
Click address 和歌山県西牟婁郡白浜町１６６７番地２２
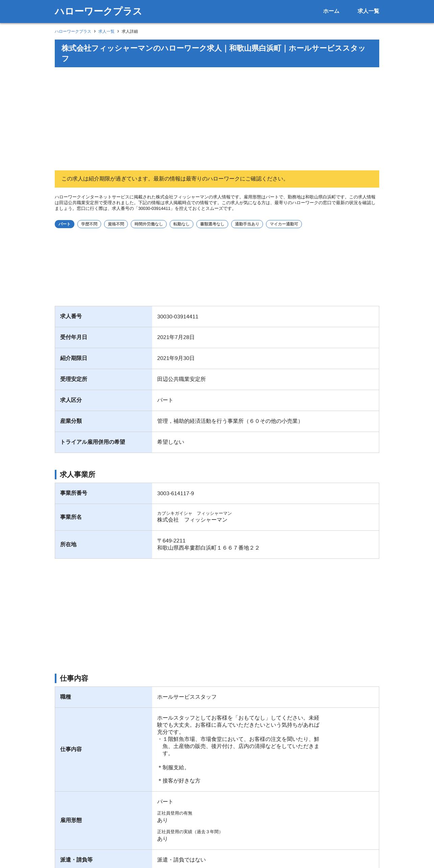point(209,548)
